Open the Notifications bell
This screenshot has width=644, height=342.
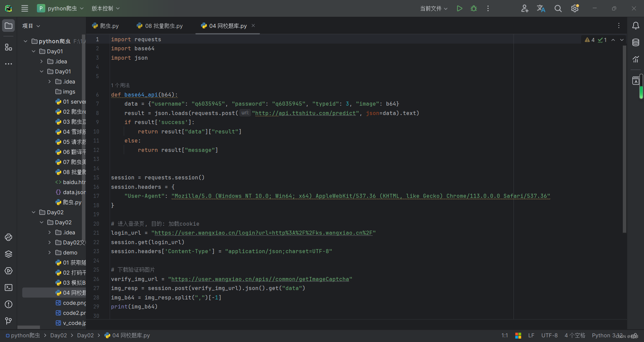tap(636, 26)
